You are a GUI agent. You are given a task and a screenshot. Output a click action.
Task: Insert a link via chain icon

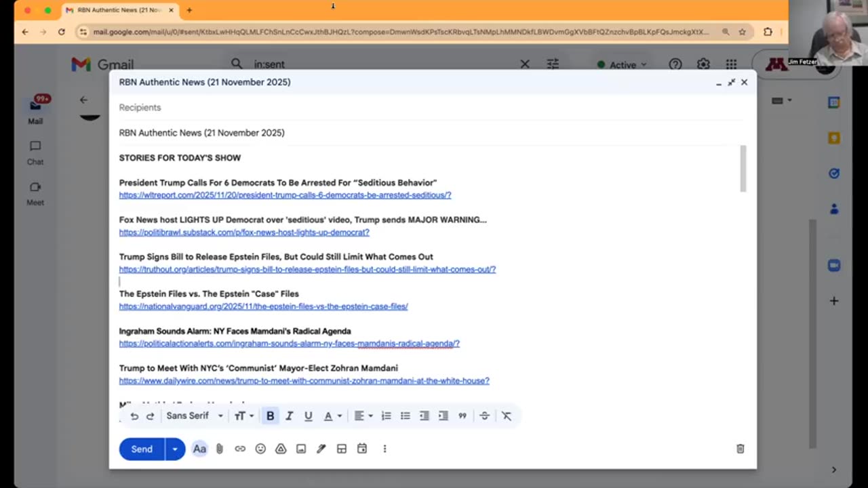(x=240, y=449)
